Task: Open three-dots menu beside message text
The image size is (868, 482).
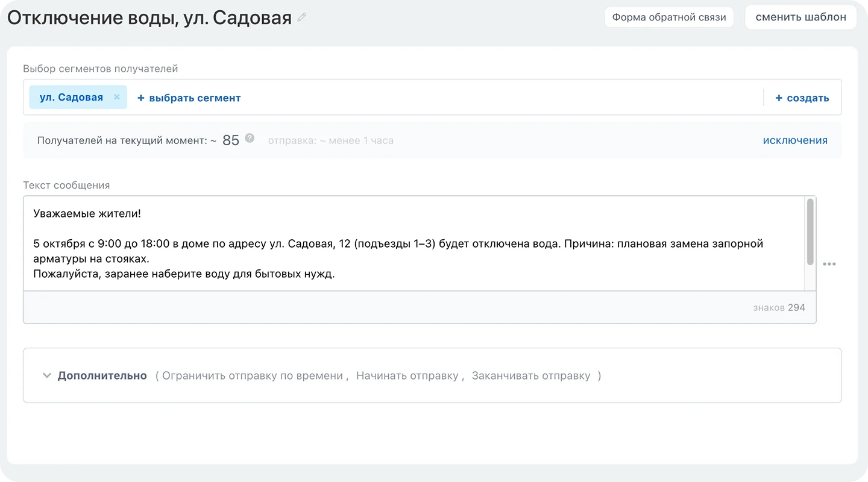Action: coord(829,264)
